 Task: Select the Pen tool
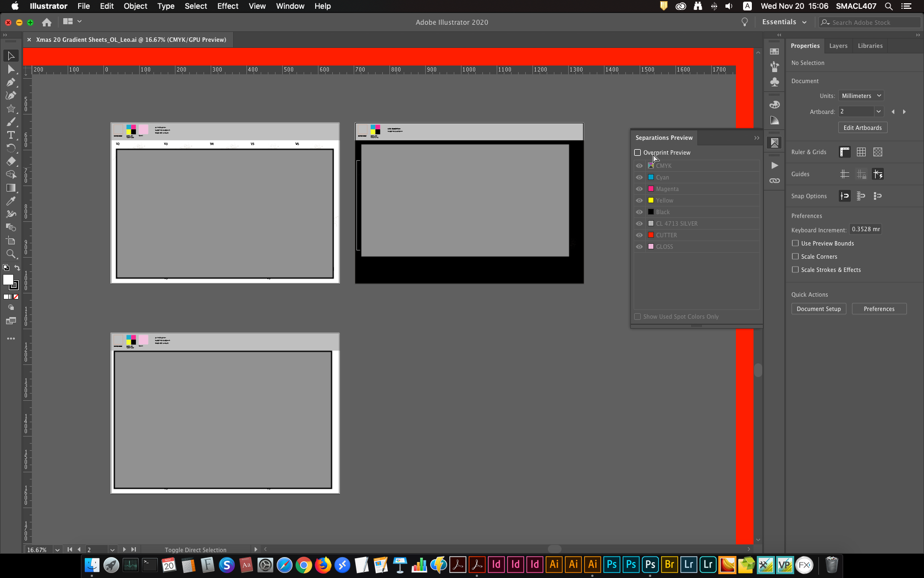[11, 82]
